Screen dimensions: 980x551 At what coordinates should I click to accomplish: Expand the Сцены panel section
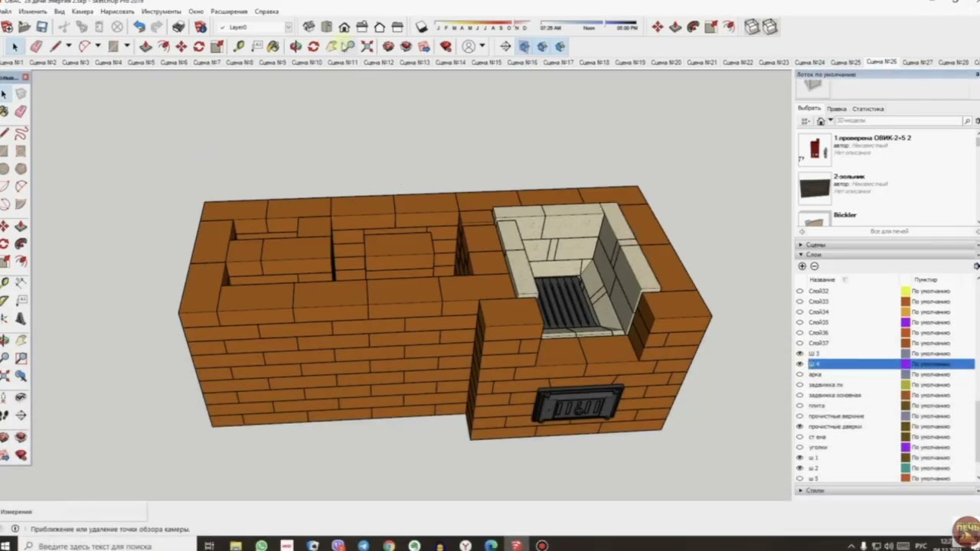(815, 245)
